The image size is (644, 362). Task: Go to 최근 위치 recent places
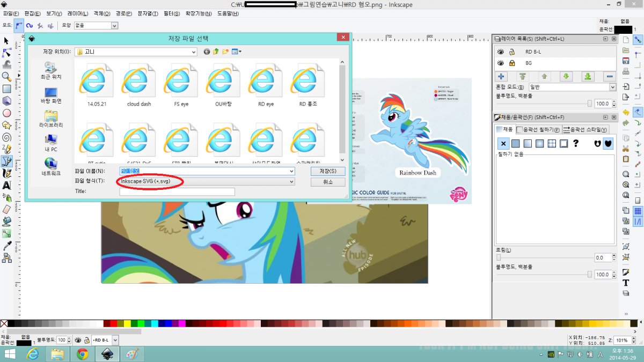click(x=51, y=71)
